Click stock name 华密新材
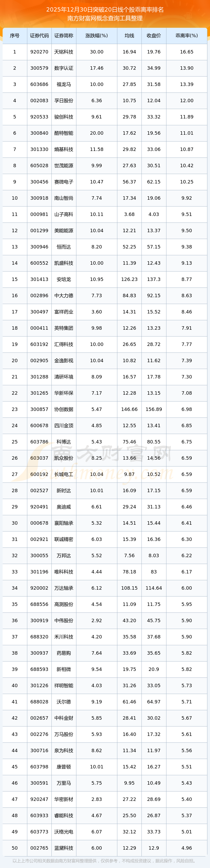 click(x=64, y=799)
